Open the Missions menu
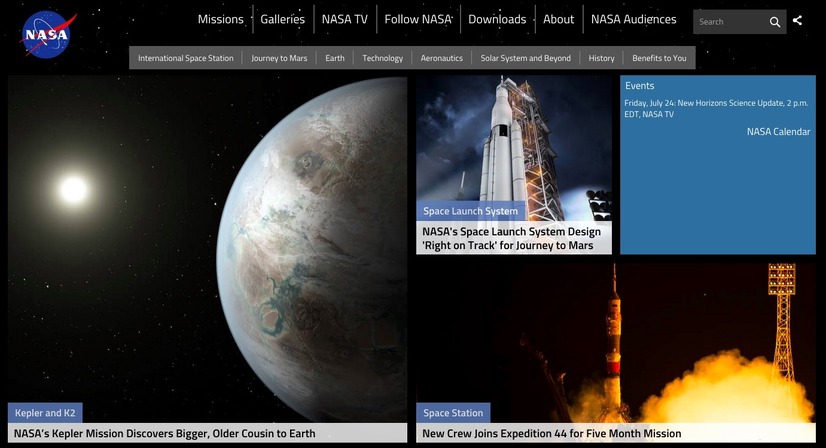Viewport: 826px width, 448px height. [x=220, y=20]
